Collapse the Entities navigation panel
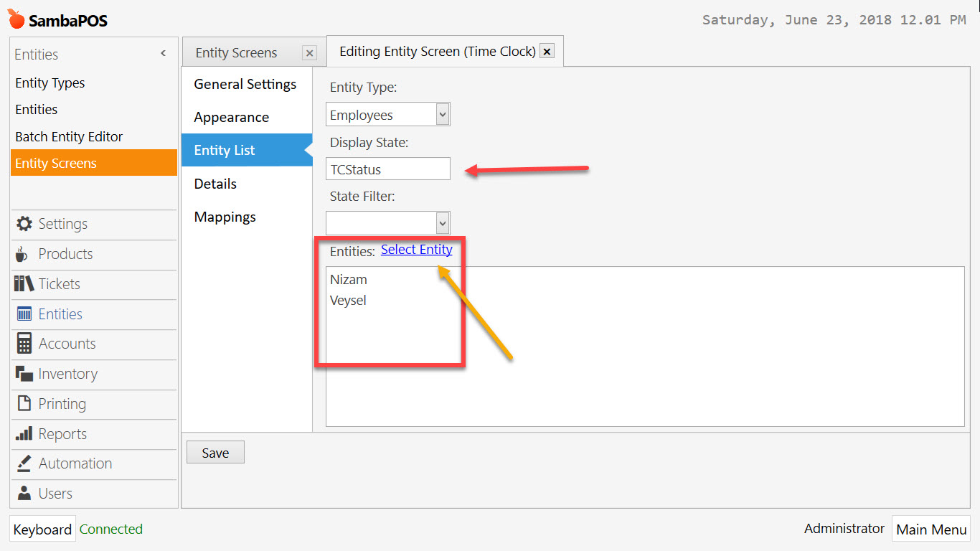This screenshot has height=551, width=980. coord(163,52)
